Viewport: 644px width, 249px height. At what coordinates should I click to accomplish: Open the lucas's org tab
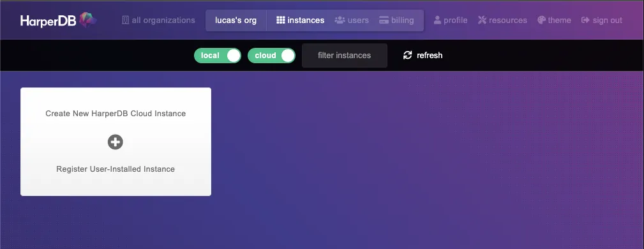click(236, 20)
